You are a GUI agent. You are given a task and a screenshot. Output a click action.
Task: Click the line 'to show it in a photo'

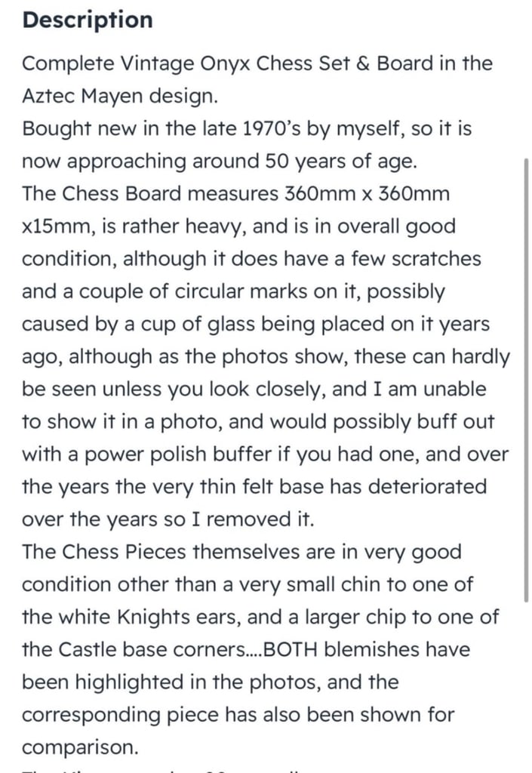tap(258, 421)
